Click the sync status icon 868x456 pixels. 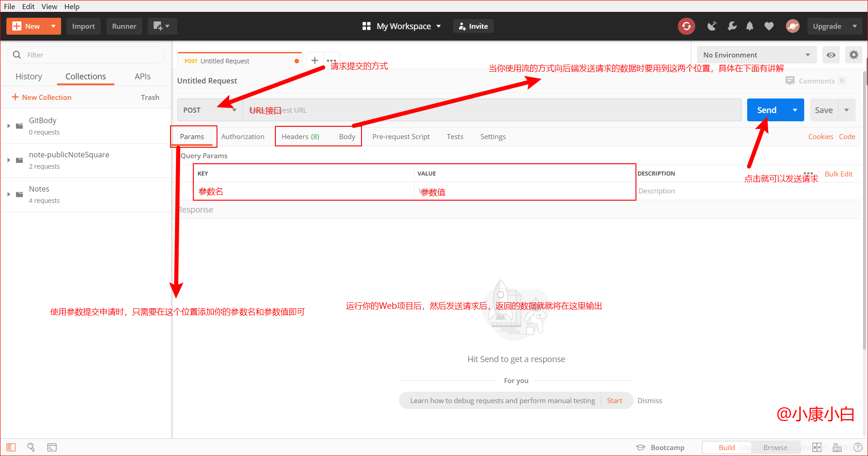click(x=687, y=26)
